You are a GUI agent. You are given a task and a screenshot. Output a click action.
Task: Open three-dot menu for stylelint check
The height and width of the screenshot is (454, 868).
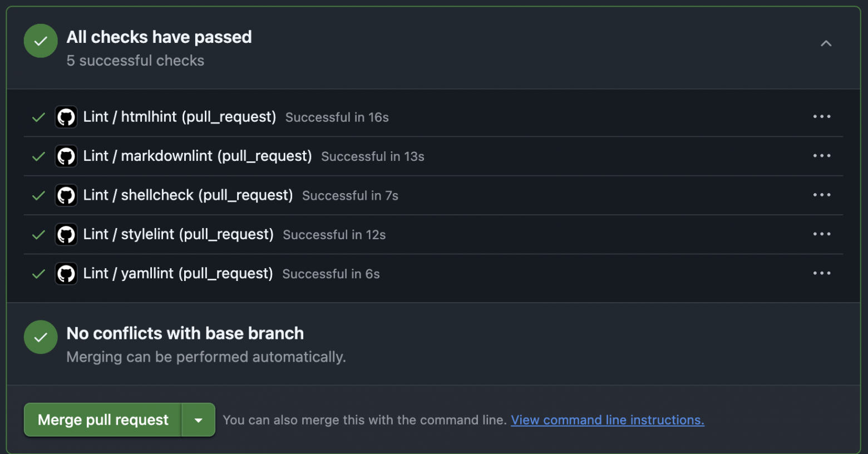(x=821, y=234)
